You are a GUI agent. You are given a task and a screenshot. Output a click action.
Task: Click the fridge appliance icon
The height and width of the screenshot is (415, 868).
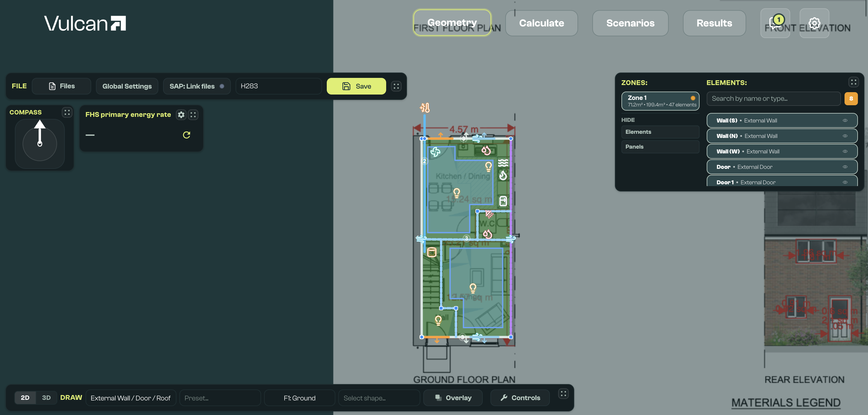[503, 201]
